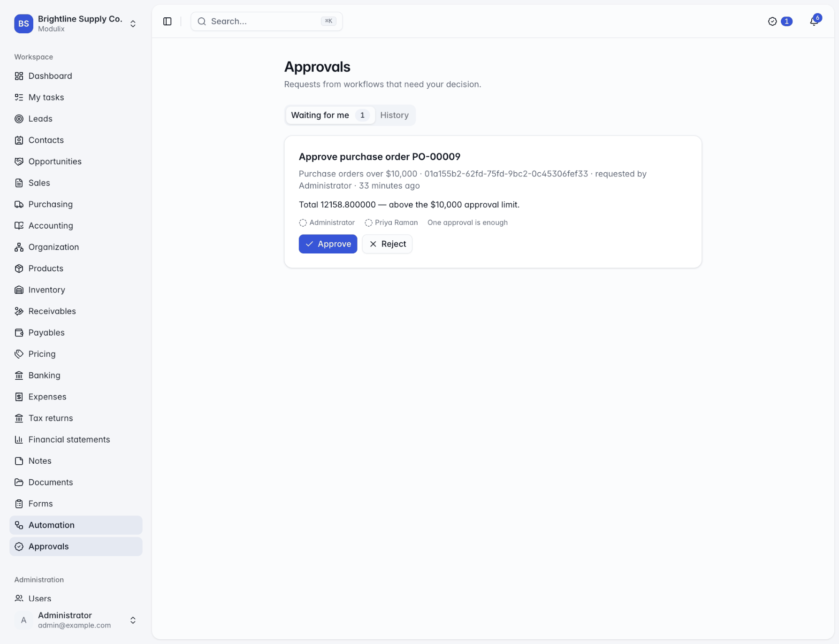The height and width of the screenshot is (644, 839).
Task: Open the Purchasing truck icon
Action: tap(19, 204)
